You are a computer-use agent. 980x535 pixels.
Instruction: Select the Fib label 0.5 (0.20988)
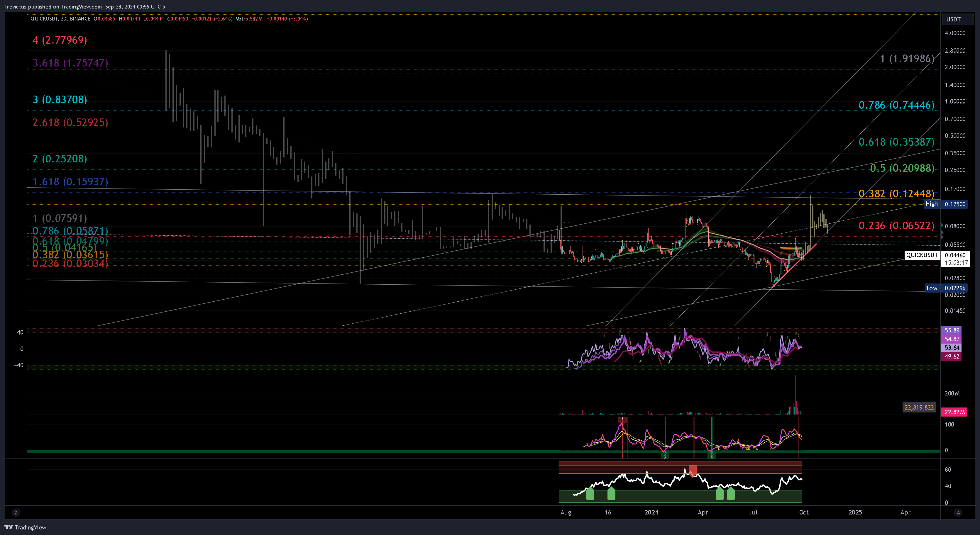(x=902, y=168)
